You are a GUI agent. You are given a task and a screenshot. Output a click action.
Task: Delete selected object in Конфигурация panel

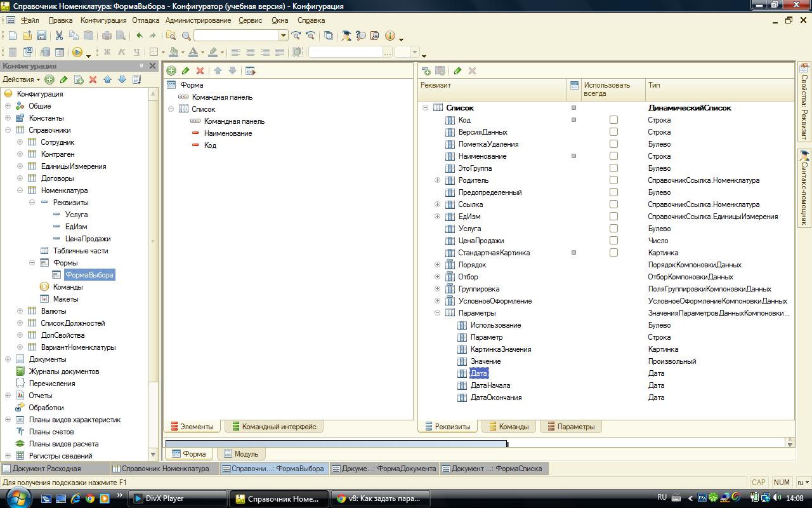tap(93, 79)
